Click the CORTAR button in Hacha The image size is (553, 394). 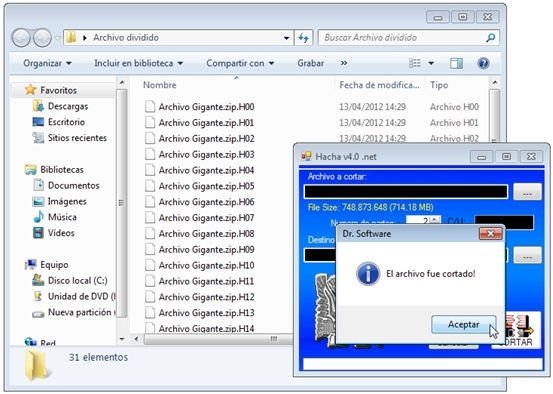pos(516,330)
